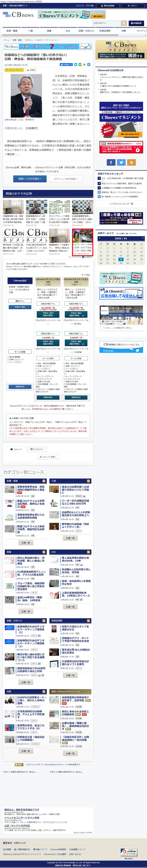Click the ログイン button in header
Image resolution: width=147 pixels, height=868 pixels.
132,6
